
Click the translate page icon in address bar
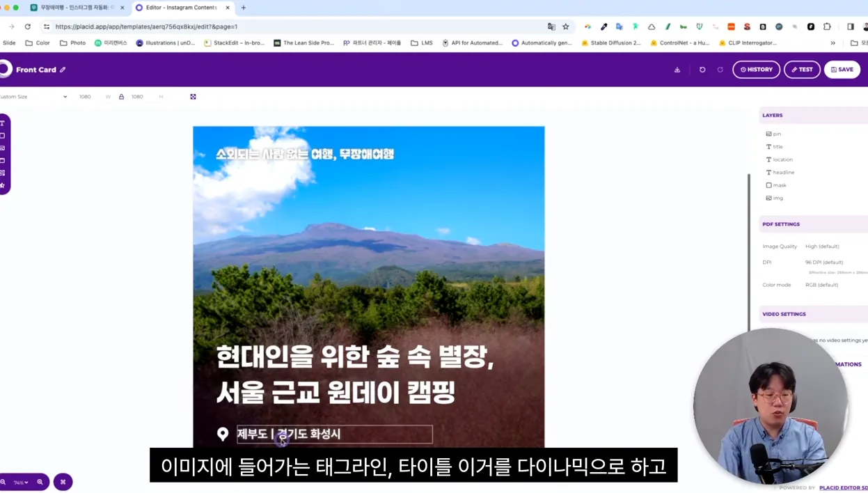(x=551, y=26)
